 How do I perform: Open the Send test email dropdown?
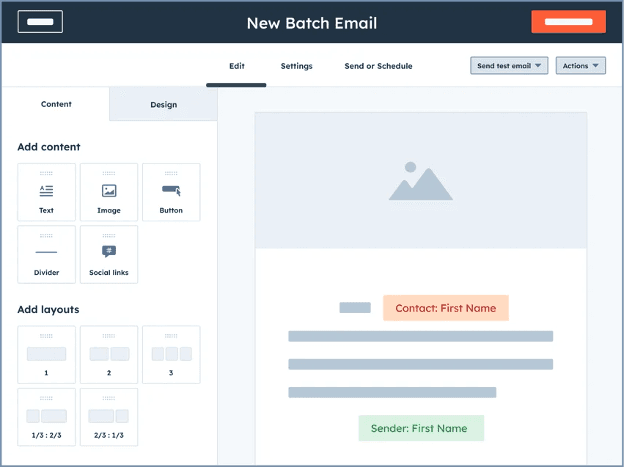click(x=510, y=66)
